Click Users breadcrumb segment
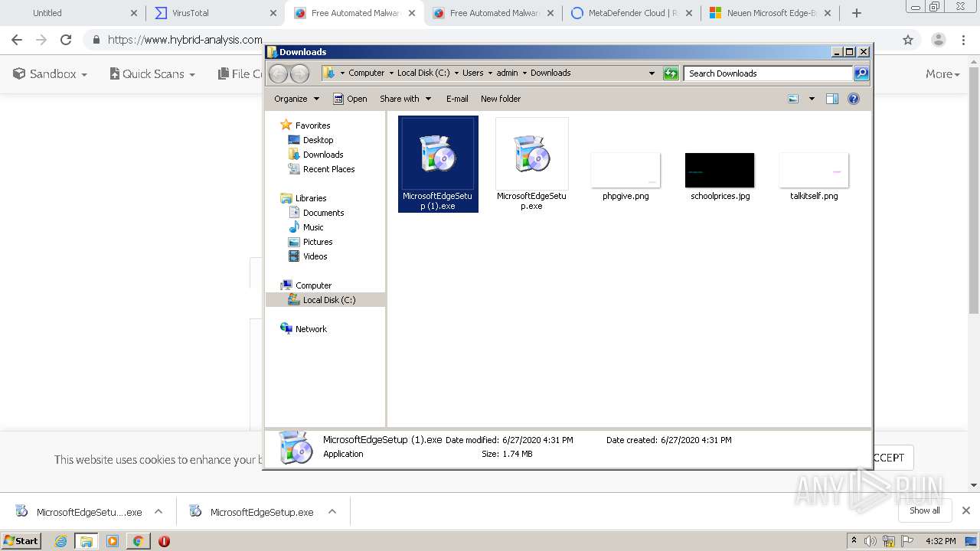This screenshot has width=980, height=551. (x=472, y=73)
